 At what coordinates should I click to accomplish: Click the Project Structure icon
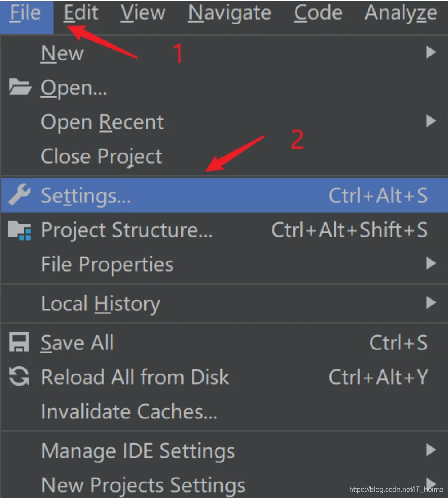click(20, 230)
